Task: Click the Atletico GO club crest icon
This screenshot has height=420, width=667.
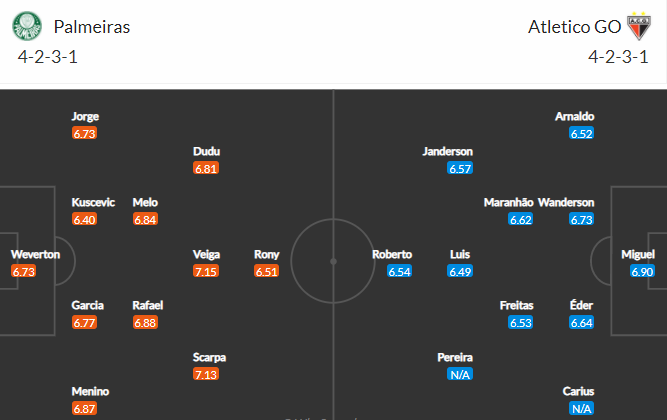Action: (x=638, y=26)
